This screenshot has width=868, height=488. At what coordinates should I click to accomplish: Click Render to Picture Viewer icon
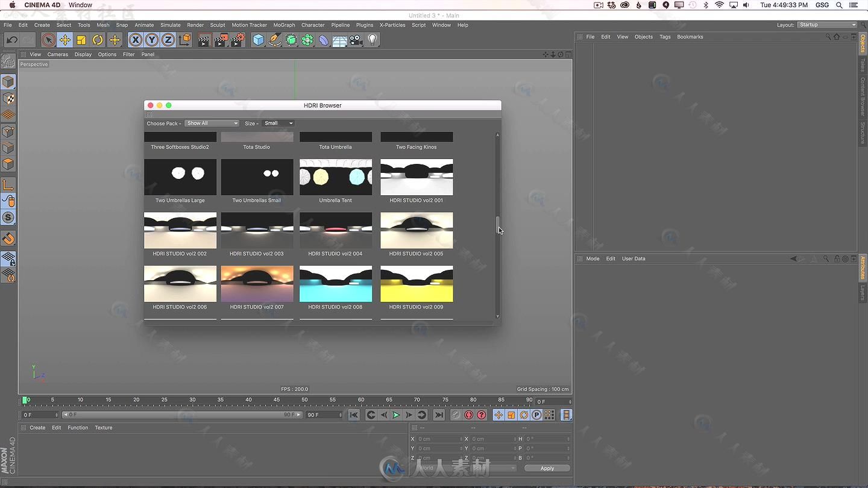(221, 40)
